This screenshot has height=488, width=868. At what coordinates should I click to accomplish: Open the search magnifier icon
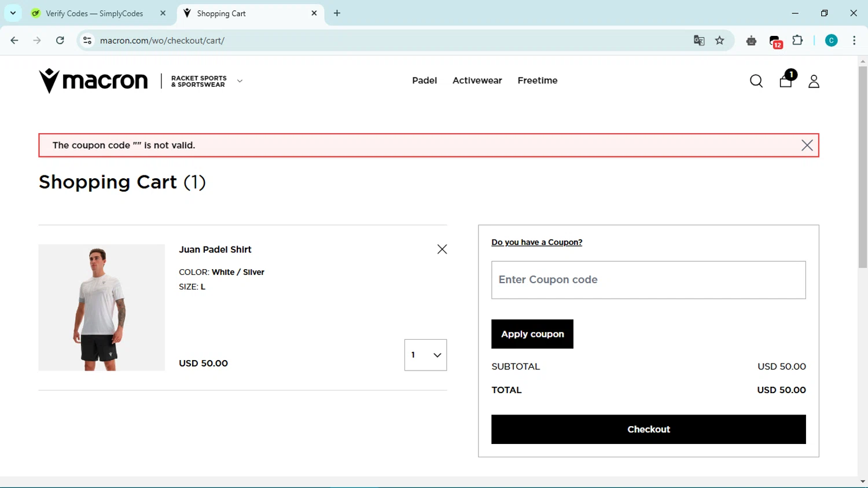pos(756,81)
